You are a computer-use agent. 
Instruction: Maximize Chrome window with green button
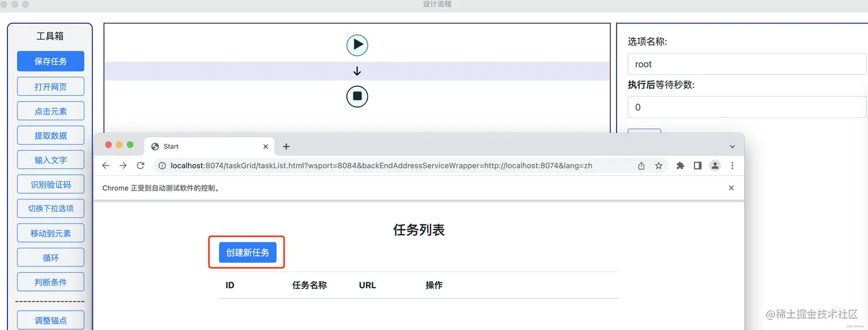(130, 145)
